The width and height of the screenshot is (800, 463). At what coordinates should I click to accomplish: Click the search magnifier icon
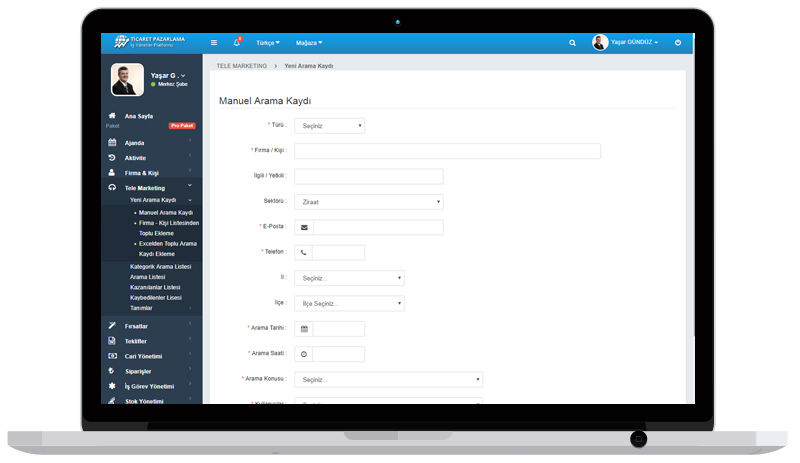tap(572, 43)
